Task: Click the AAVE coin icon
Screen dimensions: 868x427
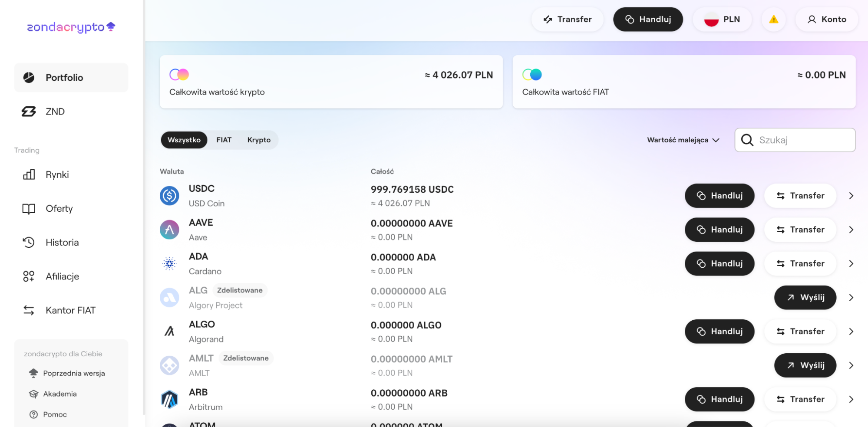Action: tap(169, 230)
